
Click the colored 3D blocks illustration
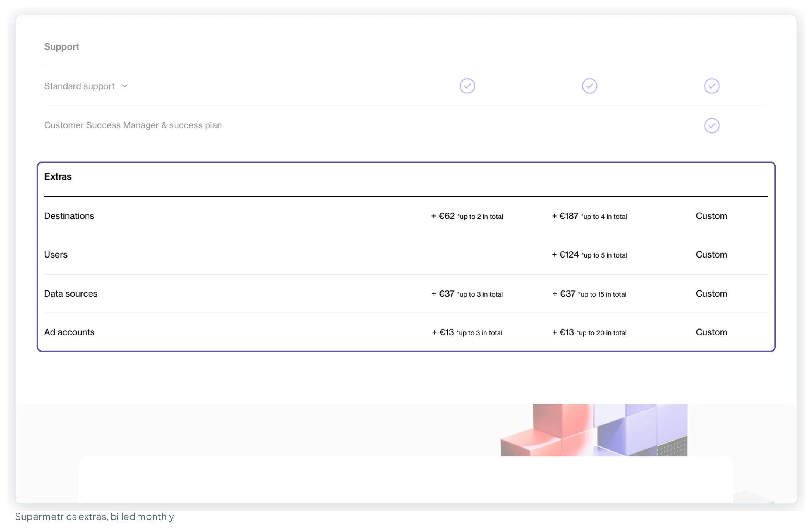pyautogui.click(x=594, y=430)
